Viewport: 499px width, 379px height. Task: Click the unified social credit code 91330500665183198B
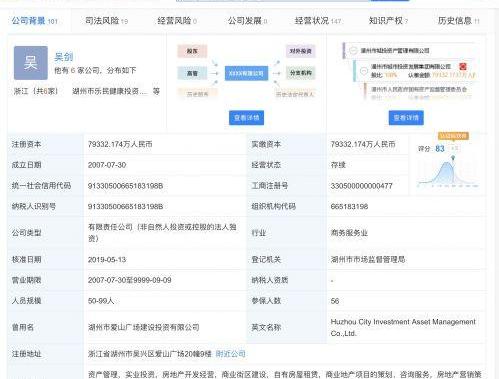coord(125,186)
